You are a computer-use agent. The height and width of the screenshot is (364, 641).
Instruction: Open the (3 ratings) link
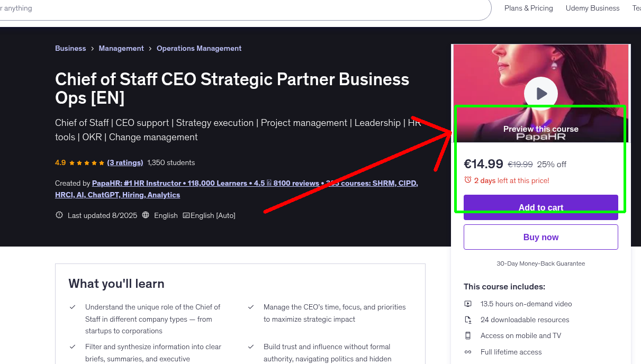click(125, 162)
